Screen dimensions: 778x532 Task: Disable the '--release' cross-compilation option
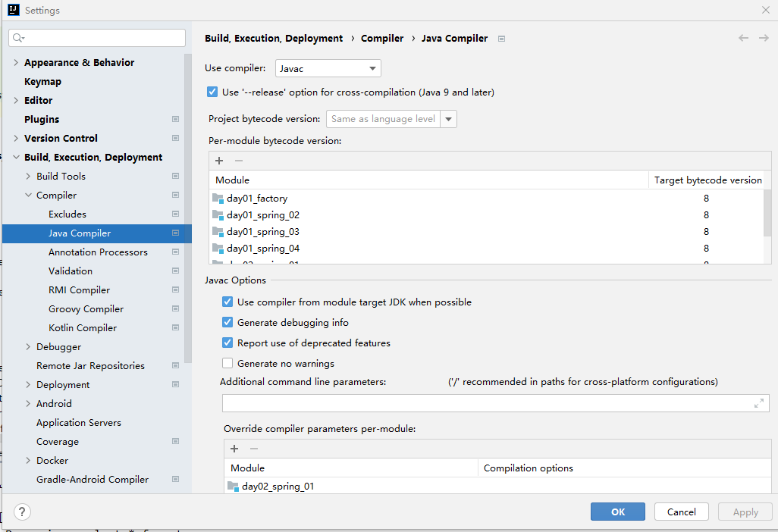coord(212,92)
